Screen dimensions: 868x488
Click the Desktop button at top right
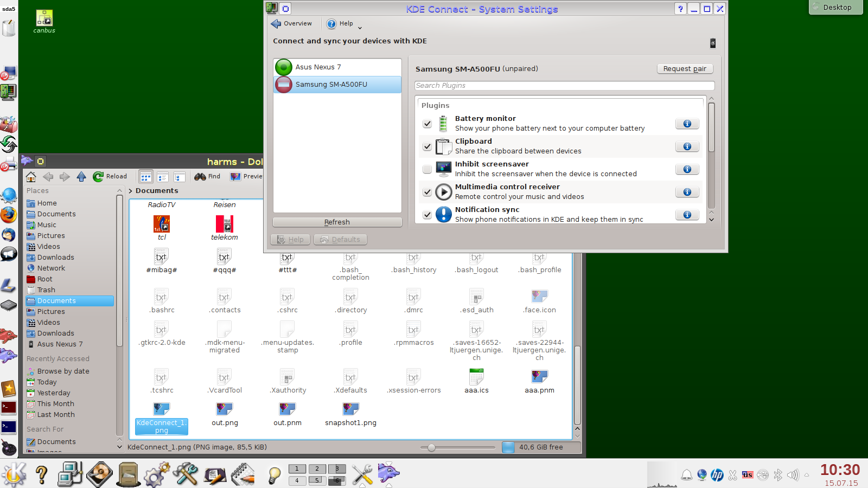click(x=835, y=7)
